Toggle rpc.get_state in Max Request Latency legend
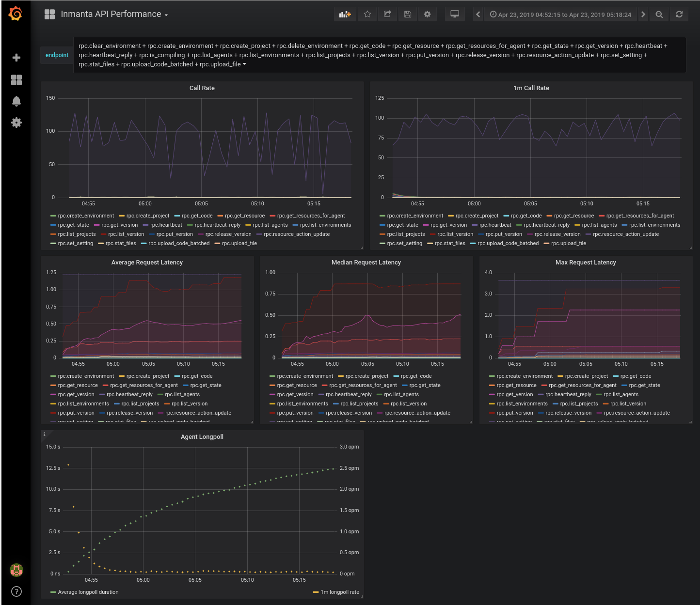This screenshot has height=605, width=700. [x=645, y=386]
